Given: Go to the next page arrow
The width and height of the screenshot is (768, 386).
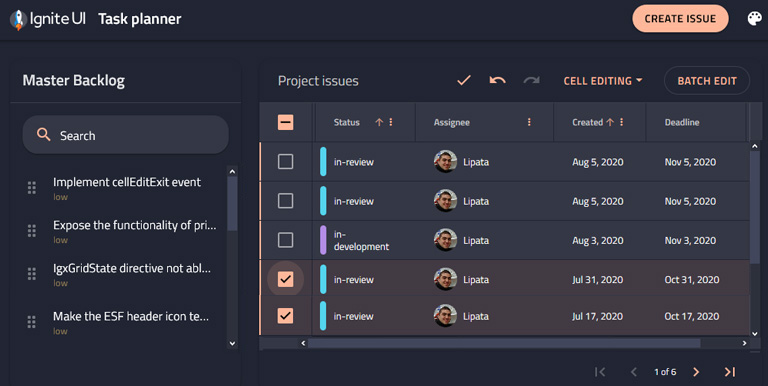Looking at the screenshot, I should point(696,372).
